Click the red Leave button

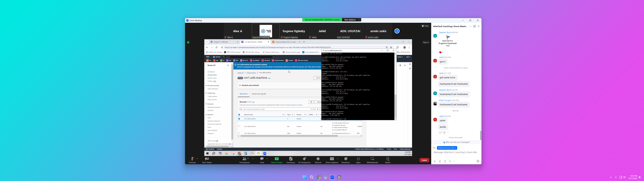click(424, 160)
